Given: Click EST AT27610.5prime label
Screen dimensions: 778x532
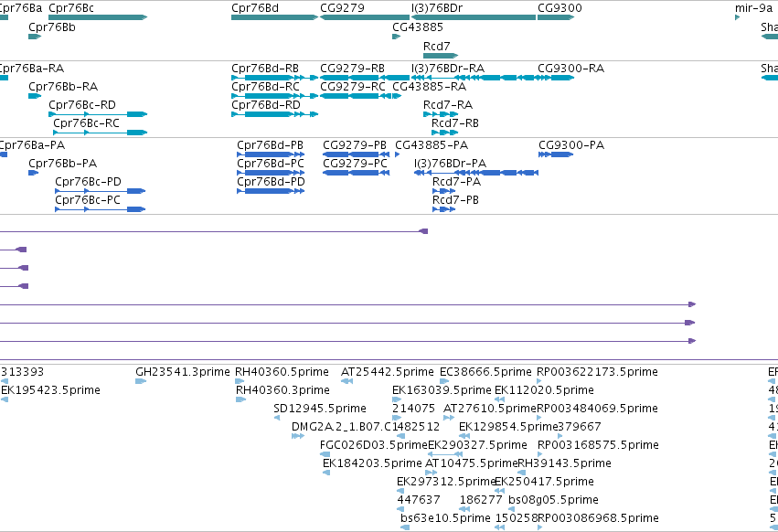Looking at the screenshot, I should click(490, 409).
